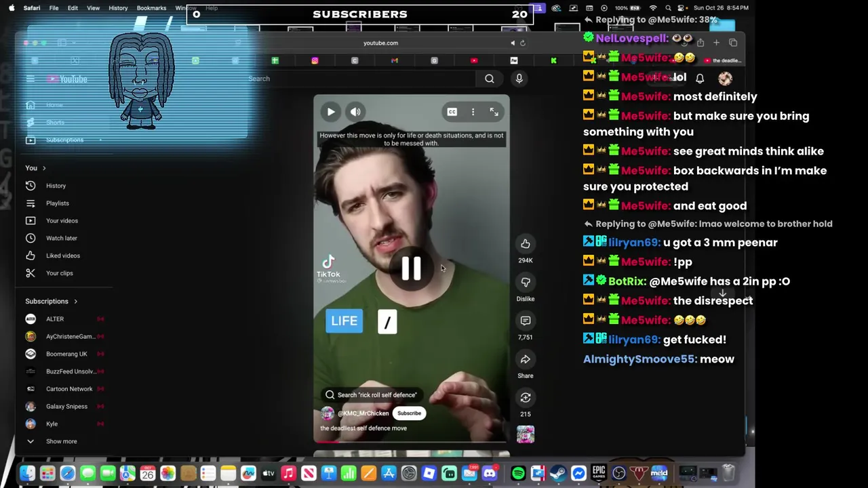Open Spotify from the Dock

pos(518,473)
